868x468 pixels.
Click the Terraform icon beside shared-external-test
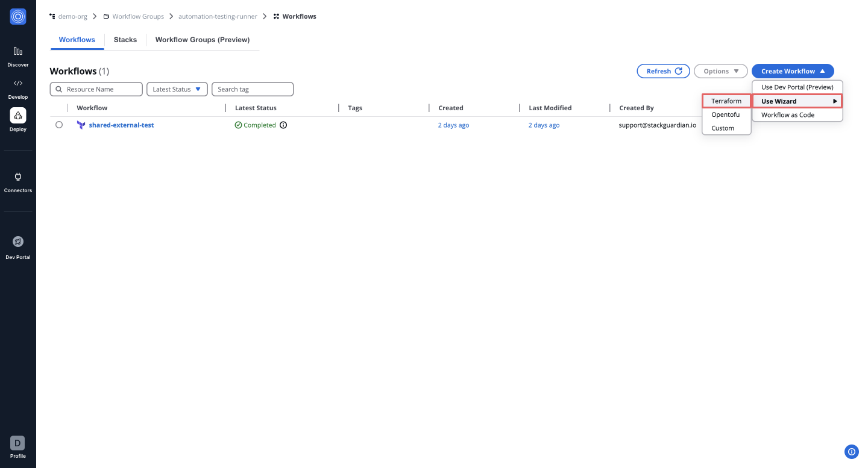point(81,125)
